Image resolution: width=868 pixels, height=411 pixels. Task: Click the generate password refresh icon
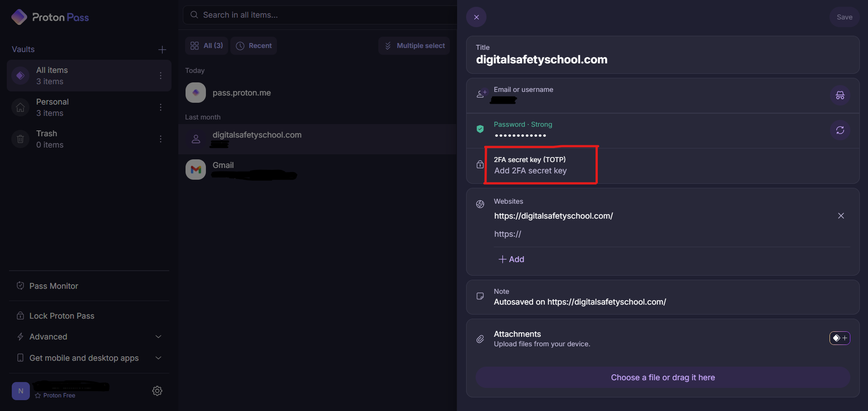(x=840, y=130)
